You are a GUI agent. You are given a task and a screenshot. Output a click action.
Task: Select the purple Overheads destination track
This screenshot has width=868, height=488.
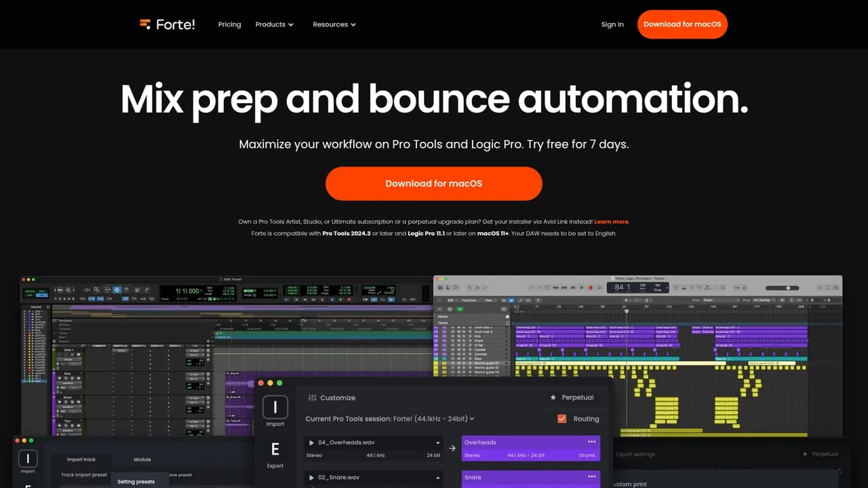click(x=530, y=449)
